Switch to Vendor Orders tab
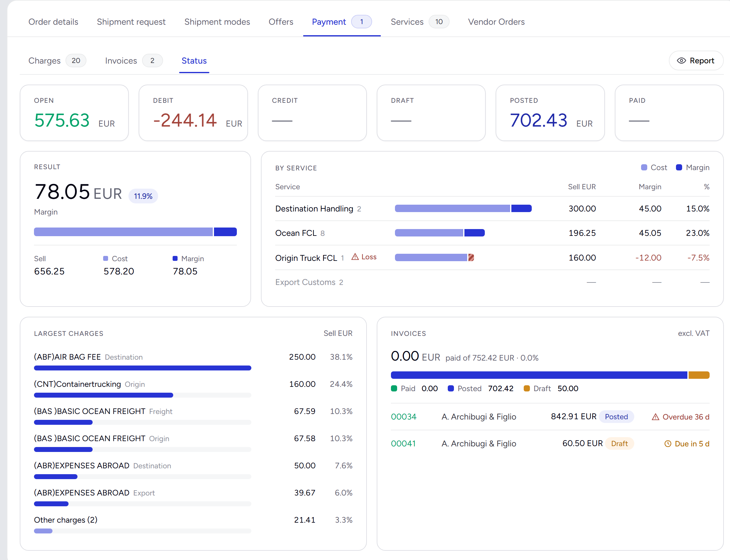This screenshot has height=560, width=730. (x=496, y=22)
